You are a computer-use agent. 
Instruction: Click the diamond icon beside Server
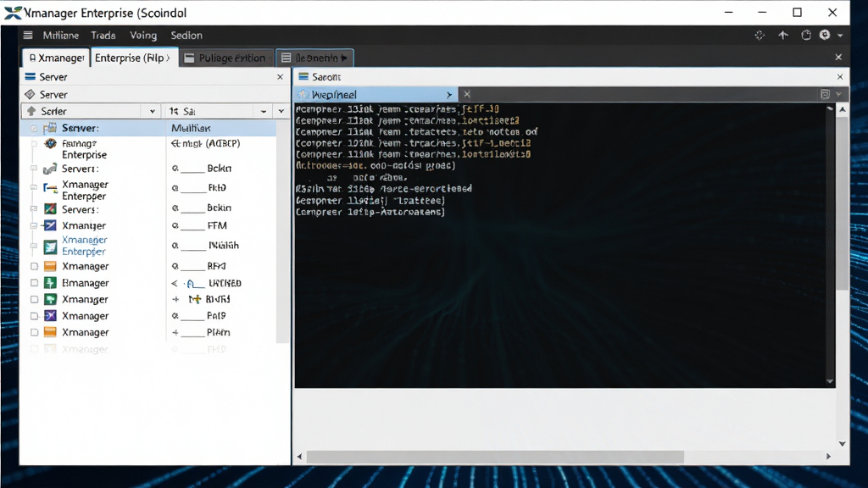pyautogui.click(x=30, y=95)
